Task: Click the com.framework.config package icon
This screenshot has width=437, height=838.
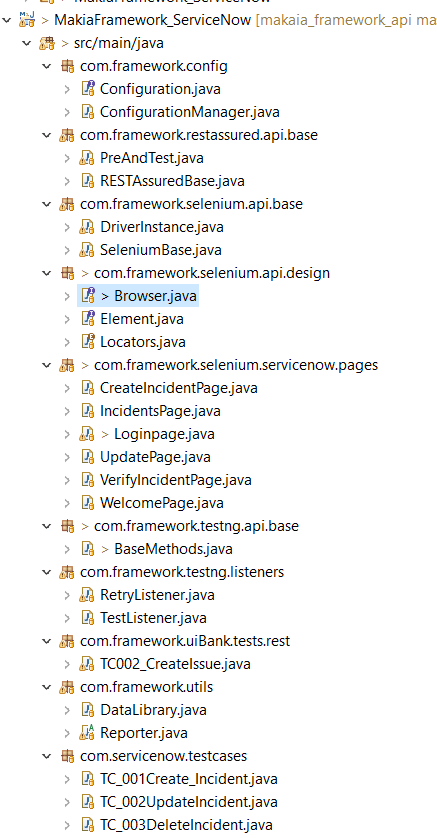Action: [x=66, y=66]
